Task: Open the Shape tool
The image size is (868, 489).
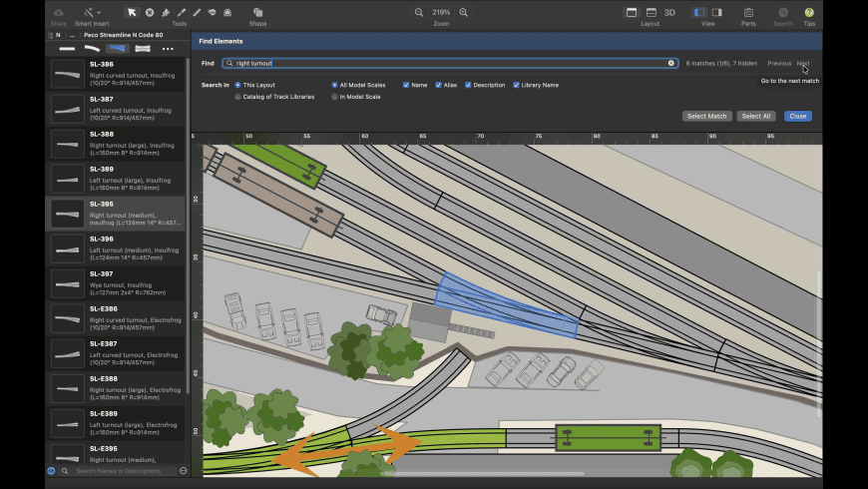Action: [258, 12]
